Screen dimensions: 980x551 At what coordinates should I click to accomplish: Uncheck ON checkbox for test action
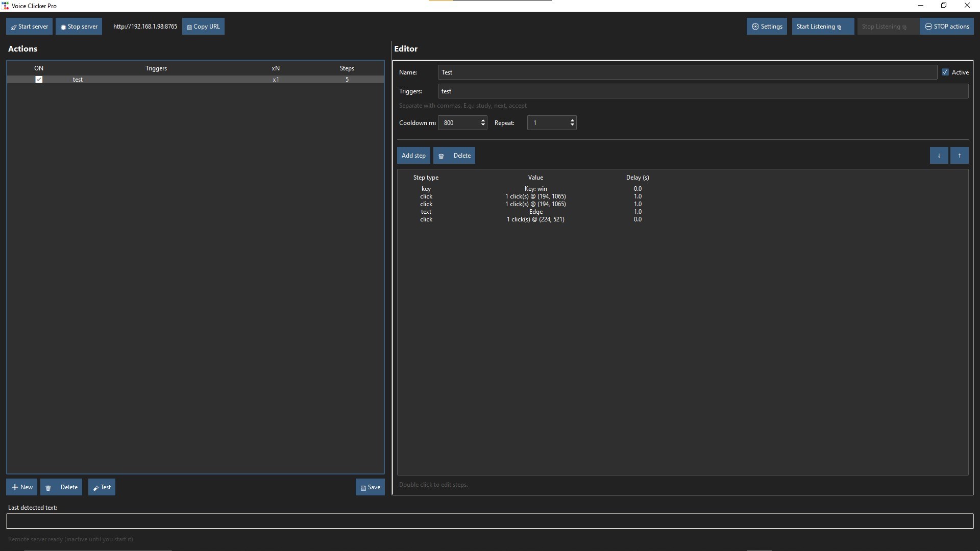(39, 80)
